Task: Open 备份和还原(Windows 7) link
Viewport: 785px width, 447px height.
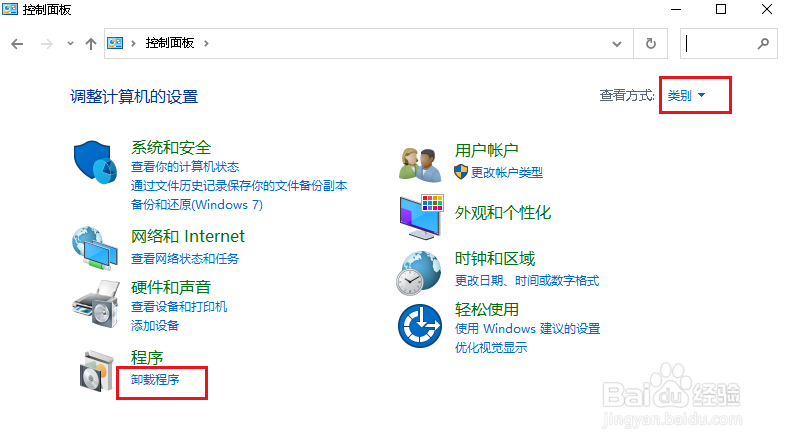Action: 196,204
